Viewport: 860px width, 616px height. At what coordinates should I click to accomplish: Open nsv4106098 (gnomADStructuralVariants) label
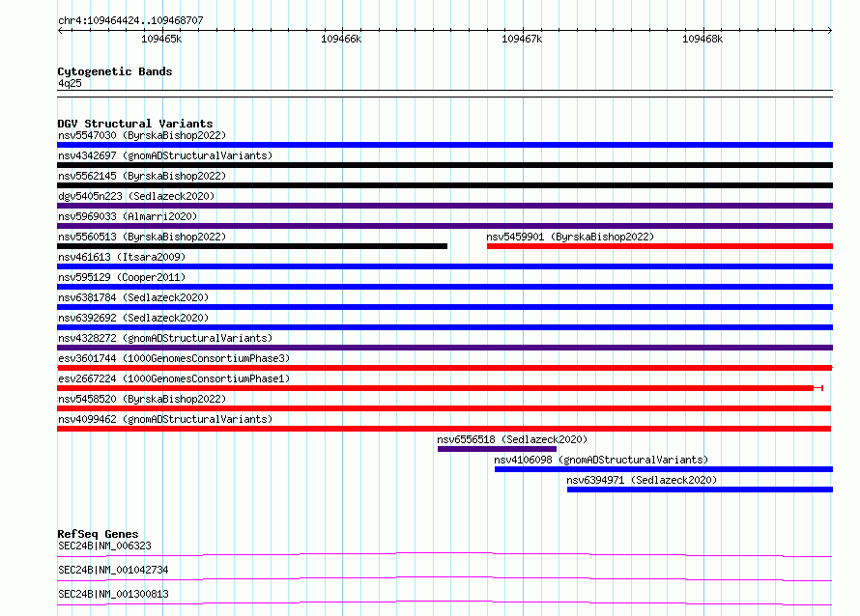coord(601,460)
